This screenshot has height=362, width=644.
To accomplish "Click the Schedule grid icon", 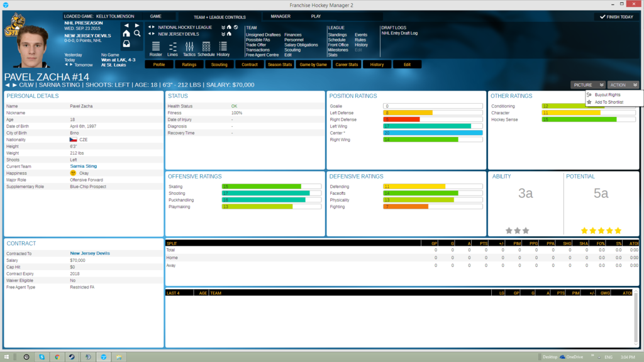I will (206, 46).
